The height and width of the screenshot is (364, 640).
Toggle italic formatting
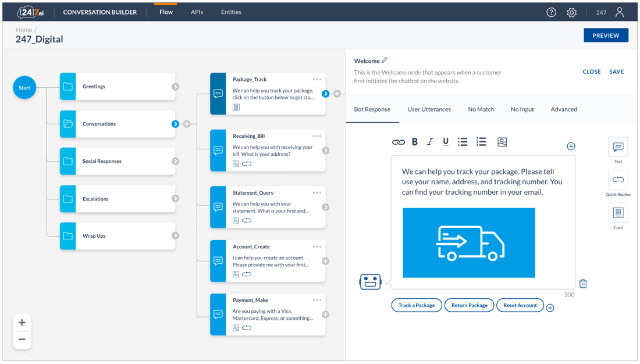[430, 142]
